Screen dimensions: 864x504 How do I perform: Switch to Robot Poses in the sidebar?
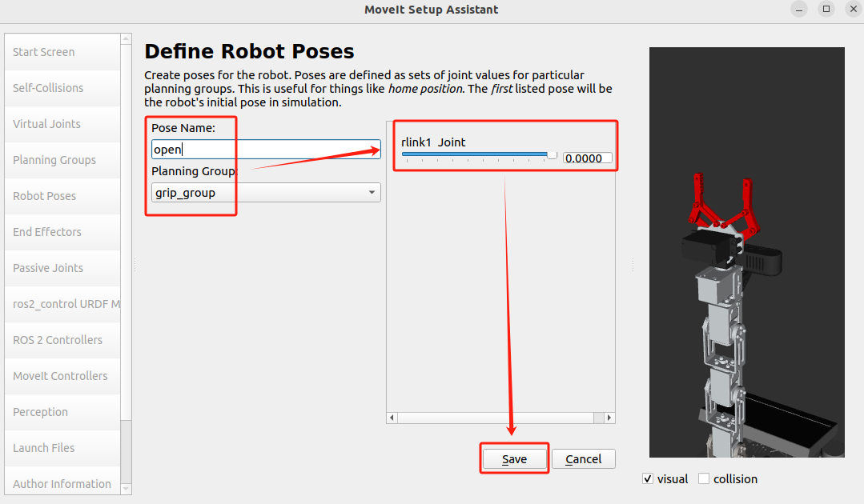coord(62,197)
